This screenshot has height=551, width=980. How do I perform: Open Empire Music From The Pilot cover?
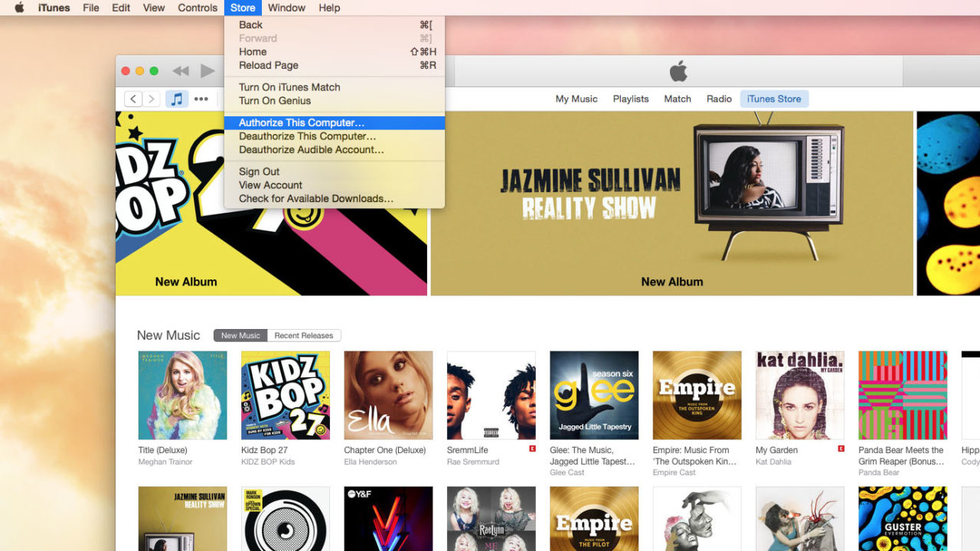click(594, 519)
